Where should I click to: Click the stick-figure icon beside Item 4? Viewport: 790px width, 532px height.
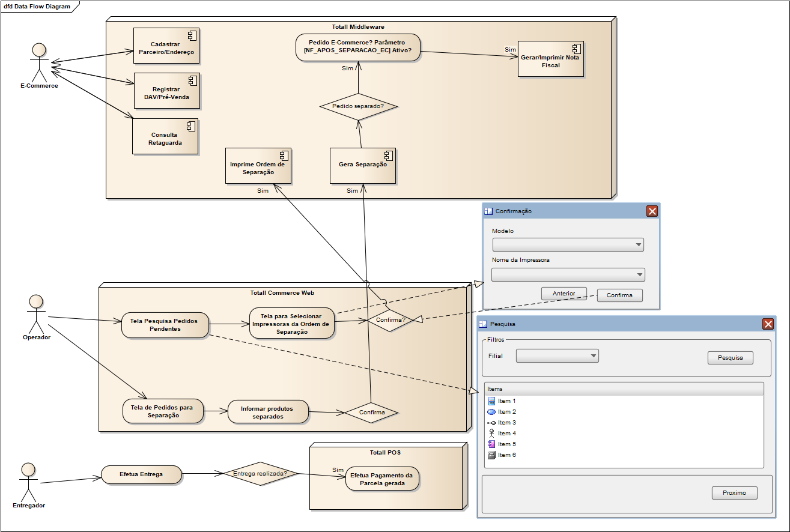click(491, 434)
